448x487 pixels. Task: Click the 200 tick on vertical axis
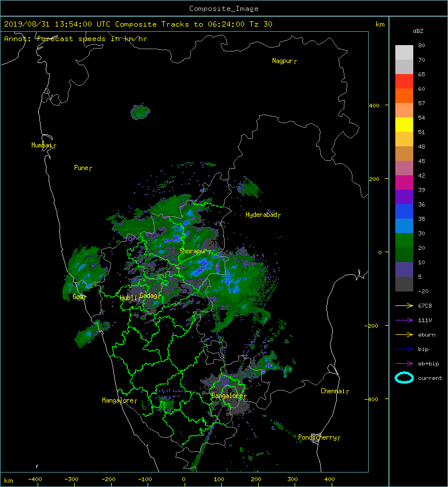point(374,179)
